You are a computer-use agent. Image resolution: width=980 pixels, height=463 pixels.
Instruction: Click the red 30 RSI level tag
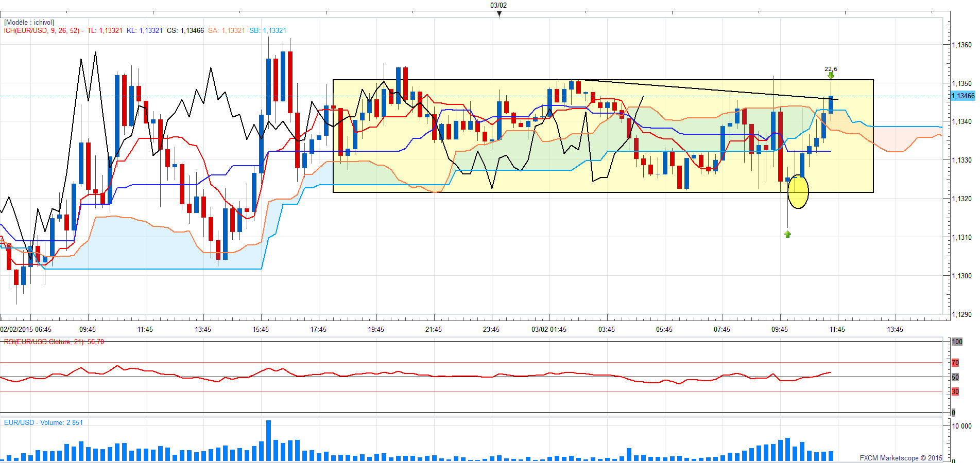pos(955,392)
